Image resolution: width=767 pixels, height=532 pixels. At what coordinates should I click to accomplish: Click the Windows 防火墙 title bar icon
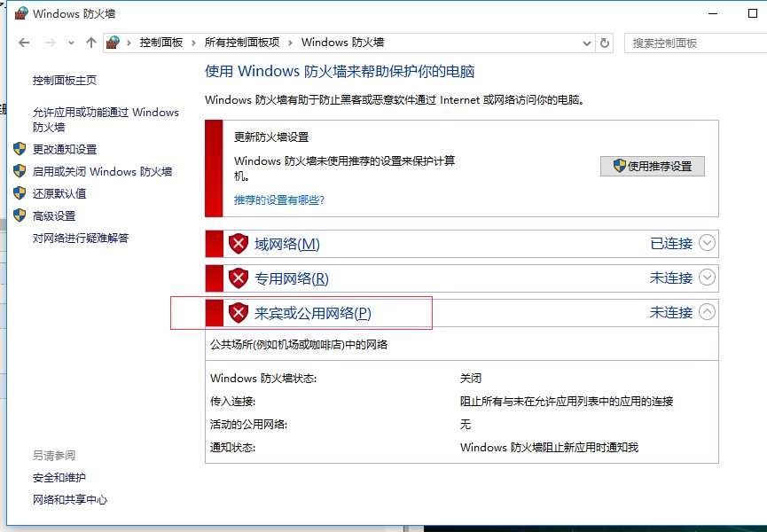(x=21, y=13)
